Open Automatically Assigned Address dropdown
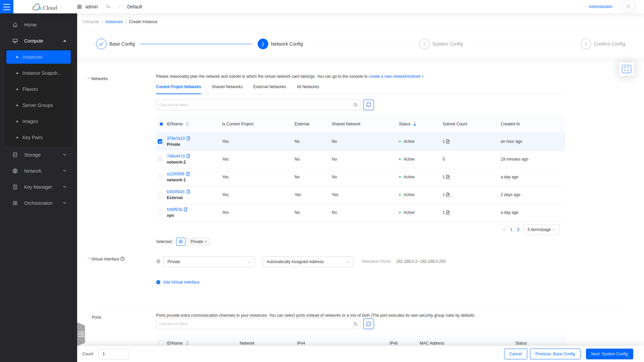Viewport: 644px width, 362px height. pos(308,262)
